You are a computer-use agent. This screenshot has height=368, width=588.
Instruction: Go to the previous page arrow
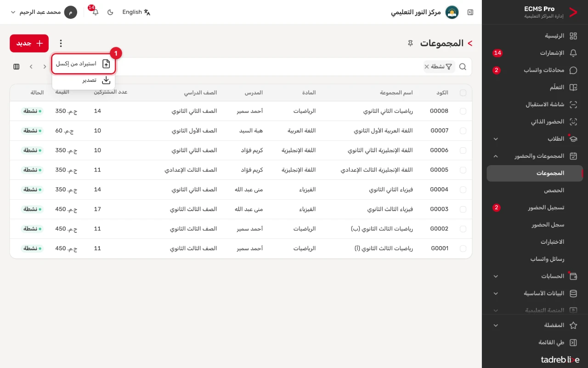pos(45,67)
